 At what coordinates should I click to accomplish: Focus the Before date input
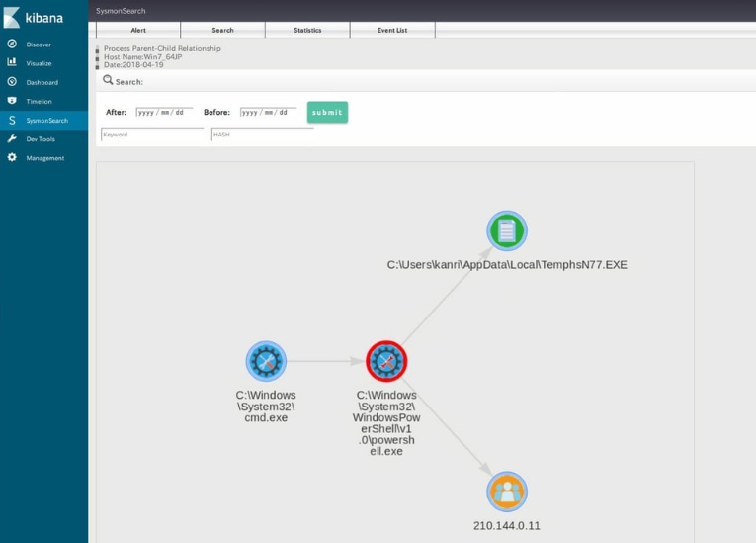pyautogui.click(x=268, y=113)
